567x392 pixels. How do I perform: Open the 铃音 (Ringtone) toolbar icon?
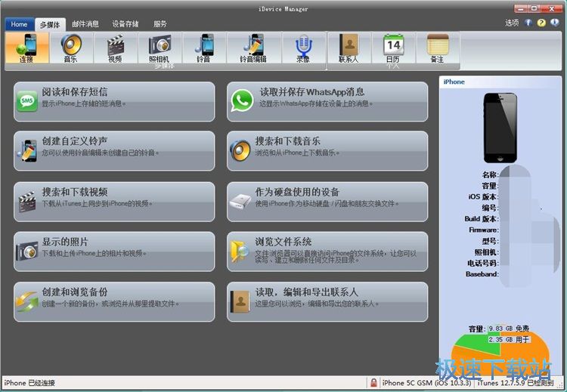pos(204,48)
